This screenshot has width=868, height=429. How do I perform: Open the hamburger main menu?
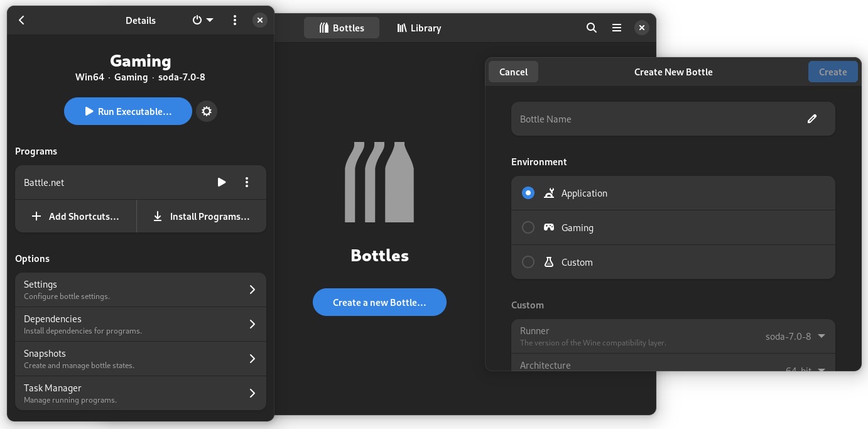(x=617, y=28)
